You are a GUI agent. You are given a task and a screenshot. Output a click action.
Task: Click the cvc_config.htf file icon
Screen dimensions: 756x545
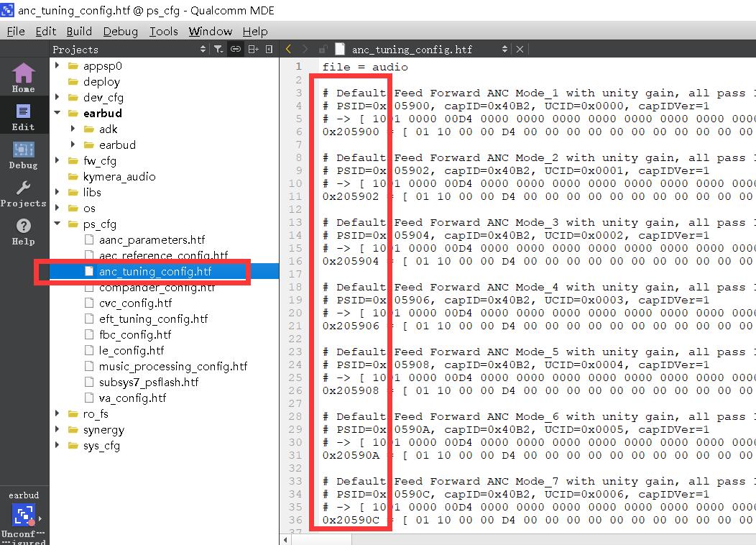(x=88, y=303)
